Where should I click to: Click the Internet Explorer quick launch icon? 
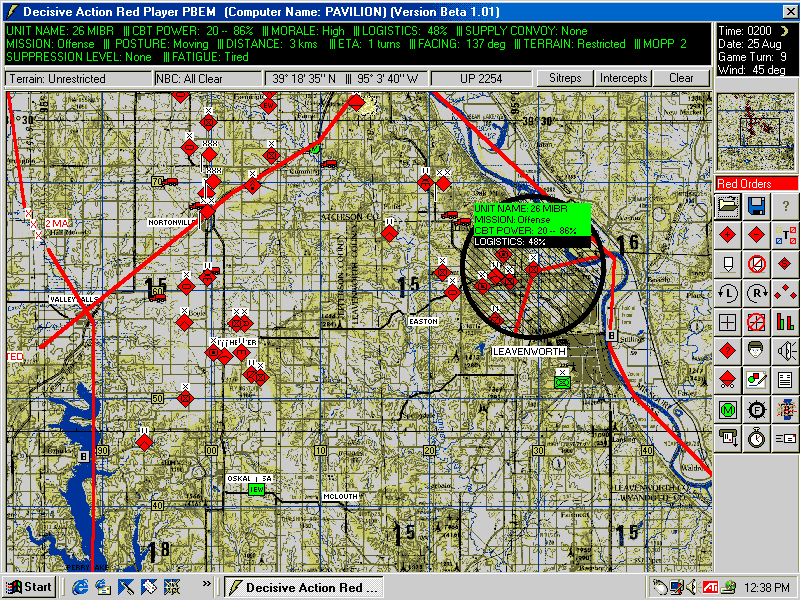tap(80, 587)
